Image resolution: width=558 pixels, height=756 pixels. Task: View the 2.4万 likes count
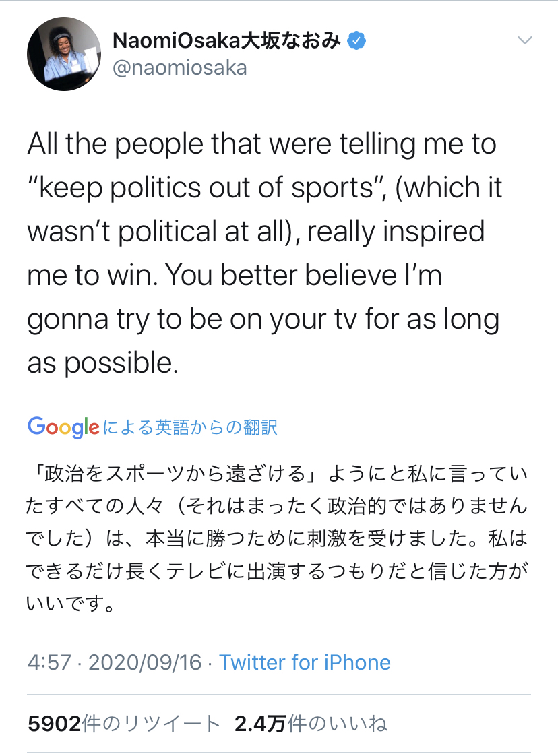[260, 724]
